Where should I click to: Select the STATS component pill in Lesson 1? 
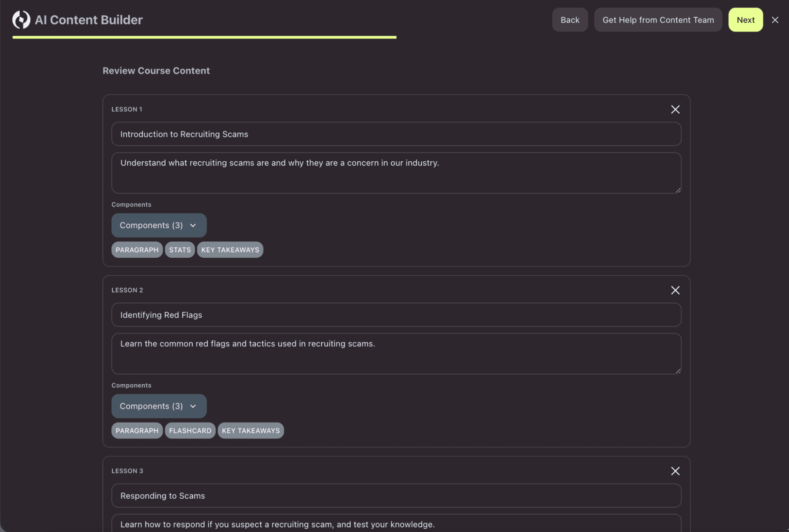tap(180, 249)
